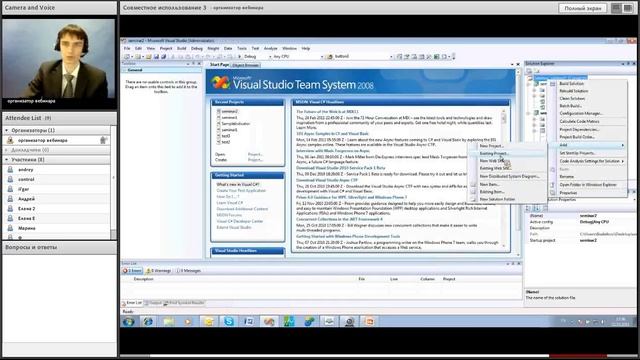Open the Build menu
Screen dimensions: 640x360
pyautogui.click(x=181, y=48)
